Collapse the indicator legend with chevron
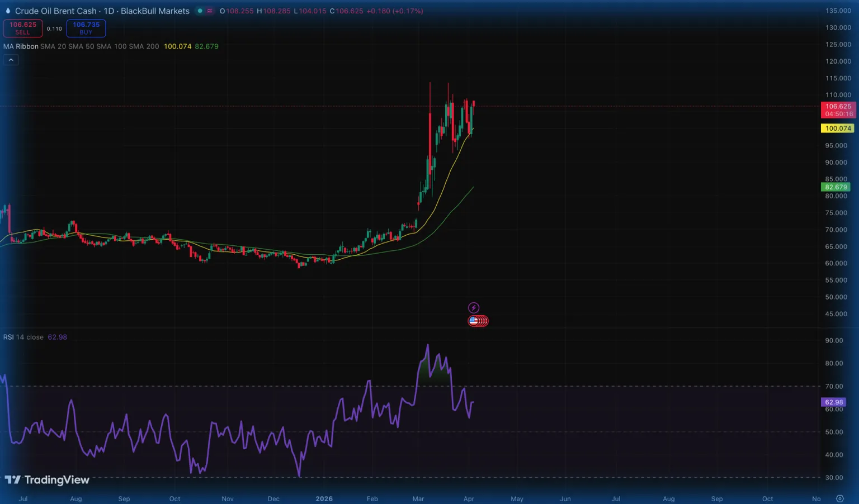This screenshot has width=859, height=504. click(11, 60)
